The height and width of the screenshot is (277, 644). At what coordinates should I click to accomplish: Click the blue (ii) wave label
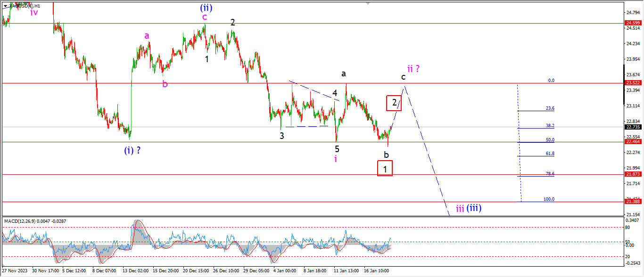[x=206, y=7]
